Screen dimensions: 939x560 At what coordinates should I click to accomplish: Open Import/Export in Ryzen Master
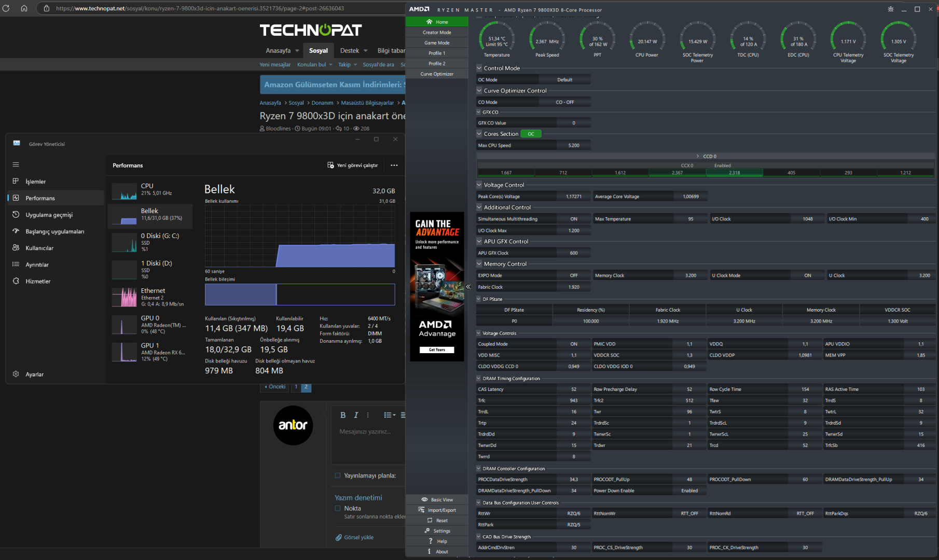(437, 510)
